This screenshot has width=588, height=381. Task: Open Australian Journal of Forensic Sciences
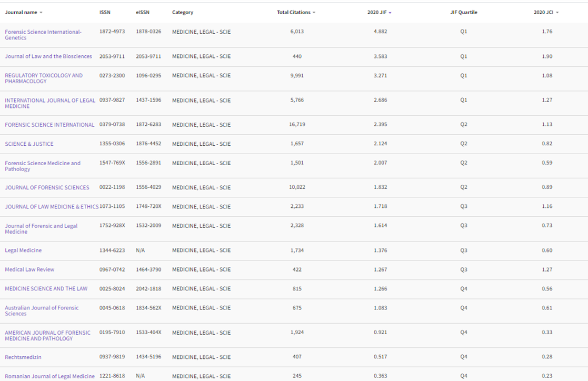(42, 310)
